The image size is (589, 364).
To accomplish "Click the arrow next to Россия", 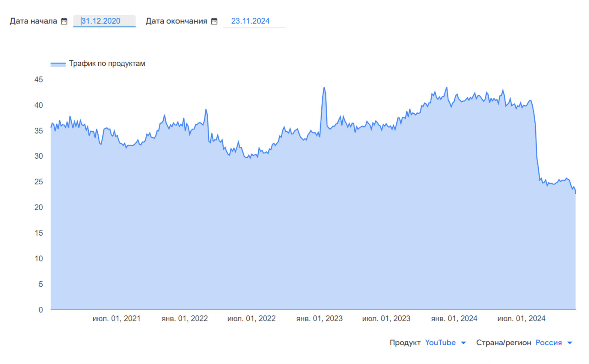I will point(570,343).
